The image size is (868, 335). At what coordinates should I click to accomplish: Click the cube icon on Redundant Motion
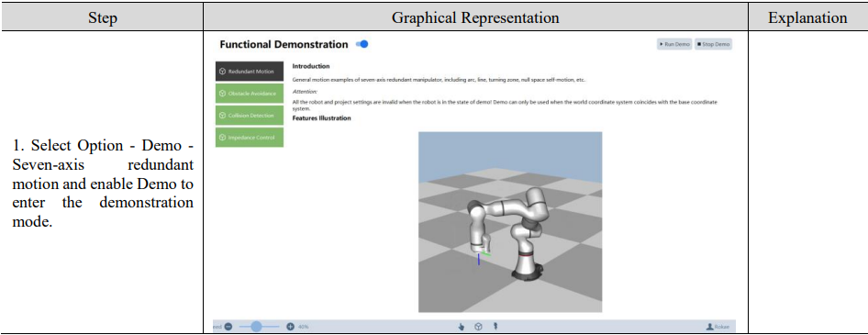coord(223,72)
